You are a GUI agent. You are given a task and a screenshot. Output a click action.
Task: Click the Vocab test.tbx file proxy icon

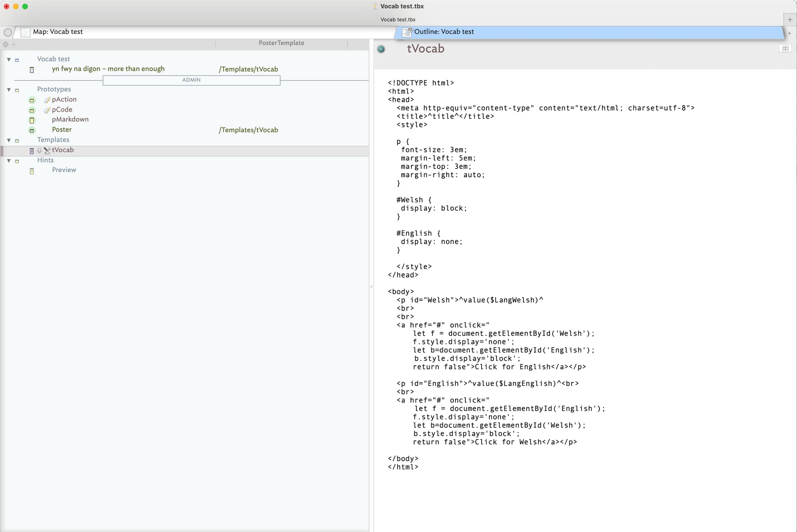coord(375,6)
